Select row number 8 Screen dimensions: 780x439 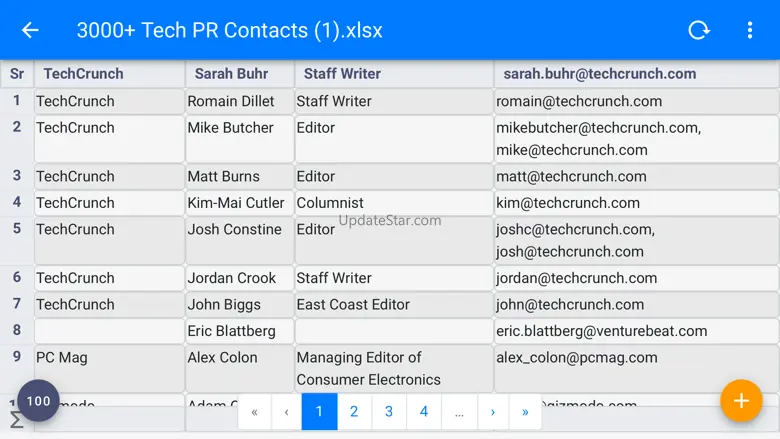[x=17, y=330]
